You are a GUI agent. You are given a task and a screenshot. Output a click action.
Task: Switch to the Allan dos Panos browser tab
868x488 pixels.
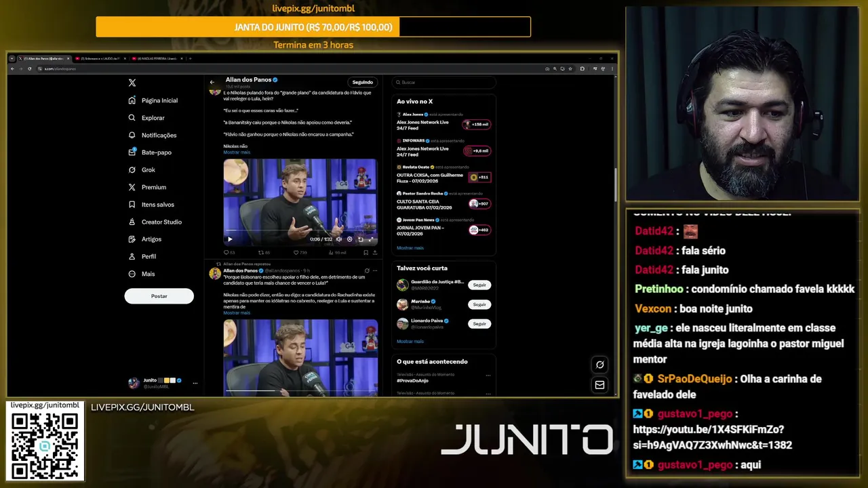pos(45,58)
